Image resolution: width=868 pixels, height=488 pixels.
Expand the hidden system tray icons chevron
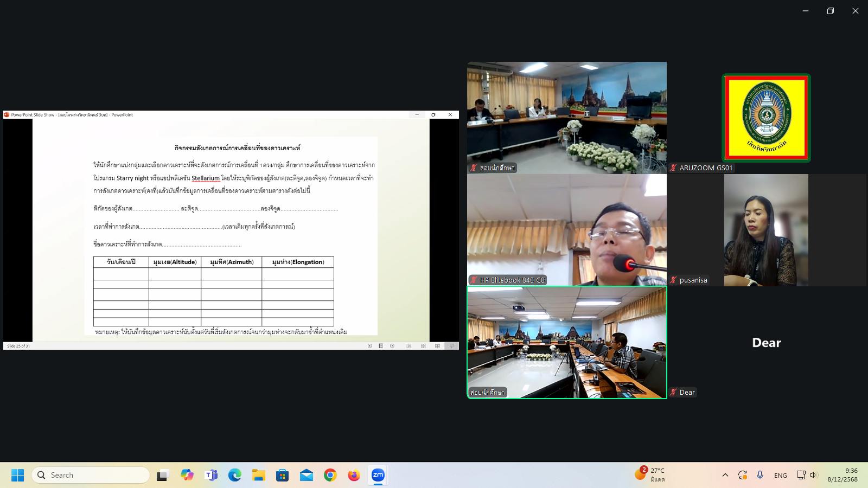click(725, 475)
